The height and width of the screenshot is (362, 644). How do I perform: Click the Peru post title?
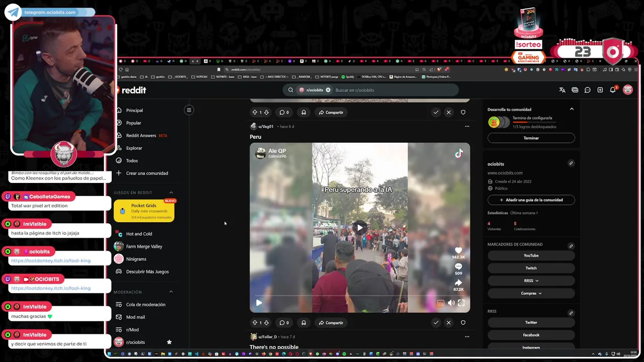(x=256, y=137)
